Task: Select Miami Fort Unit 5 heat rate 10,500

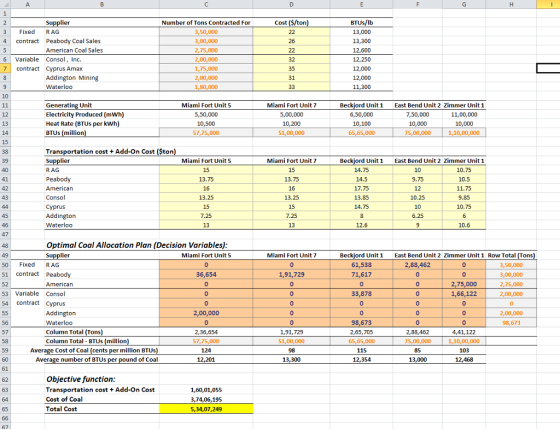Action: [x=206, y=124]
